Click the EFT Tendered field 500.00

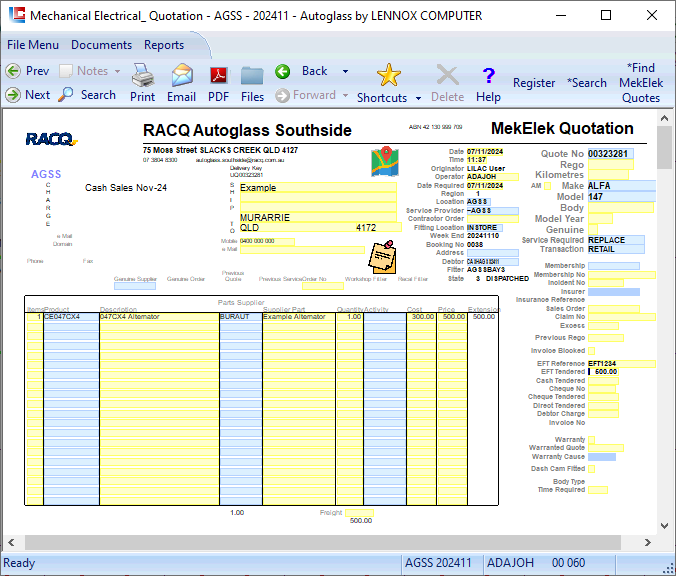(603, 372)
